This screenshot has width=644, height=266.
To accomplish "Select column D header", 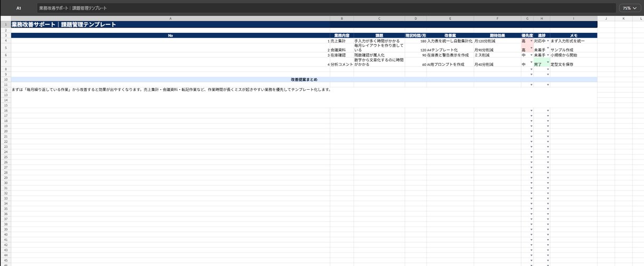I will tap(415, 18).
